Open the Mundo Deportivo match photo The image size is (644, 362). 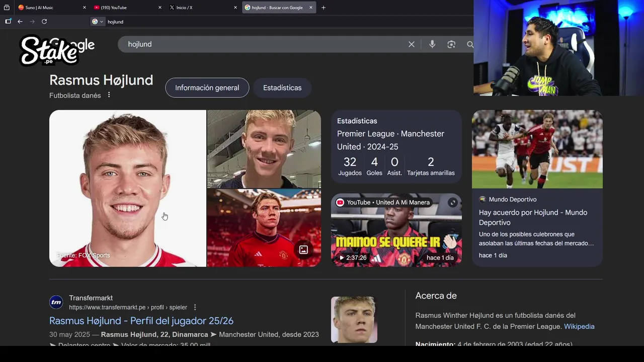click(x=537, y=149)
